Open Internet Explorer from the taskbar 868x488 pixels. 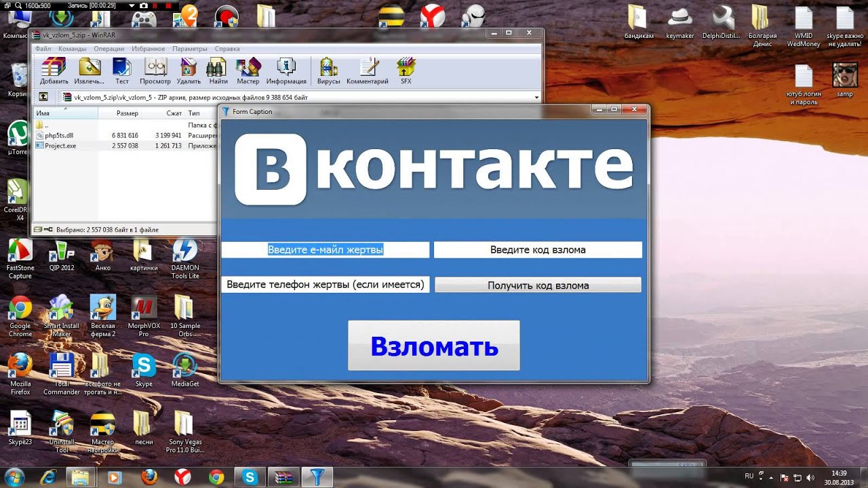click(47, 477)
